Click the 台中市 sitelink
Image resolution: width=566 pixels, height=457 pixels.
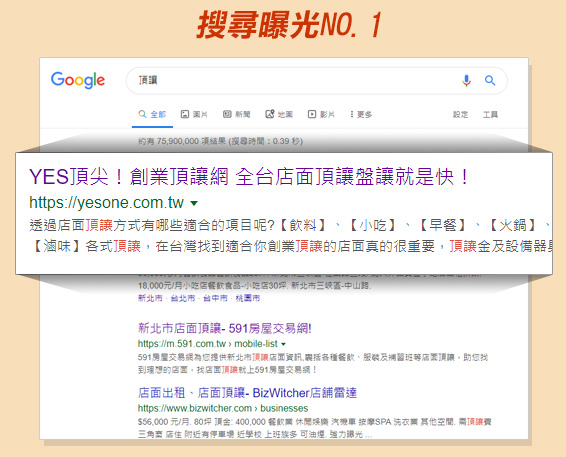[215, 298]
